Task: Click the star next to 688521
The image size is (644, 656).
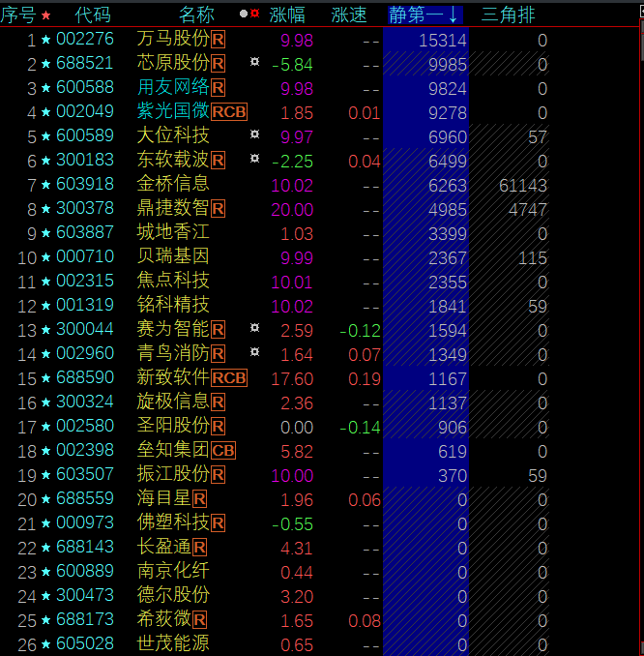Action: click(x=46, y=64)
